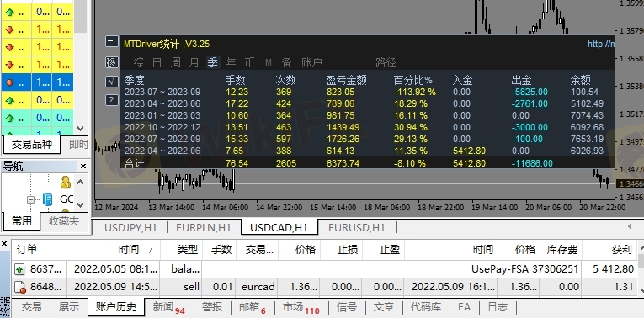Click scroll up arrow in navigator tree
This screenshot has width=644, height=318.
point(81,182)
